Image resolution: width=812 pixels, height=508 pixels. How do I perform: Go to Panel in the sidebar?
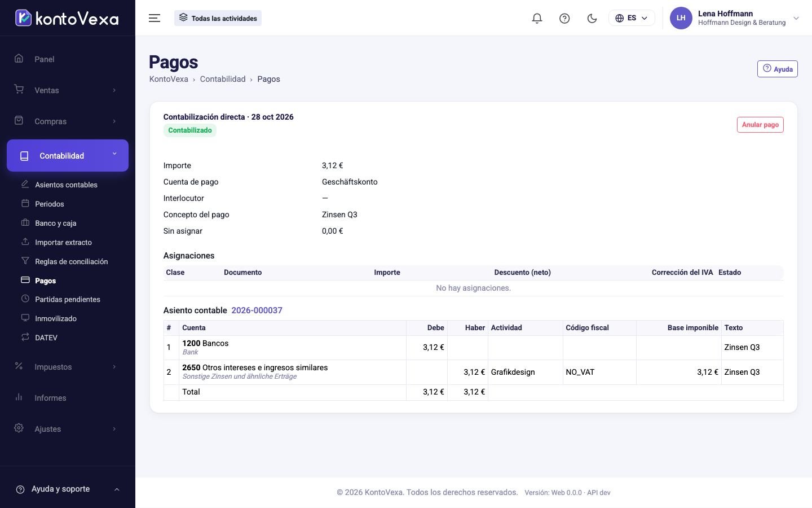tap(68, 59)
